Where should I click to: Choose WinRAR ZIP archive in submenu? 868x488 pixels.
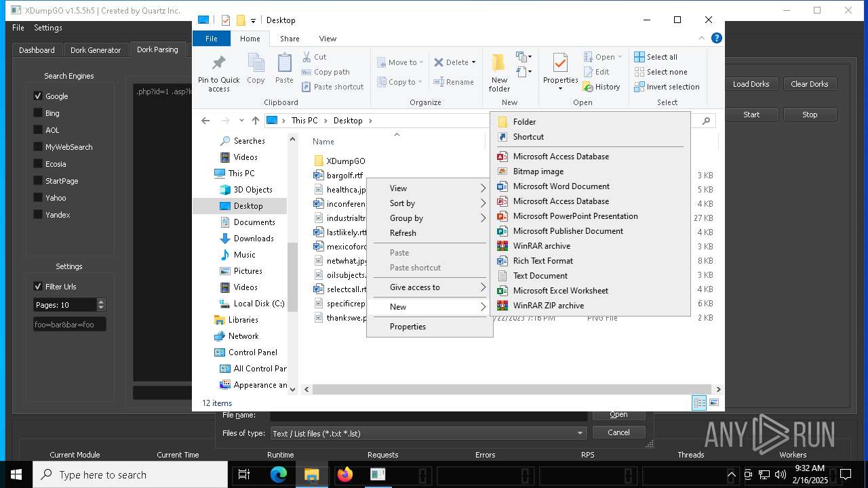(x=590, y=306)
